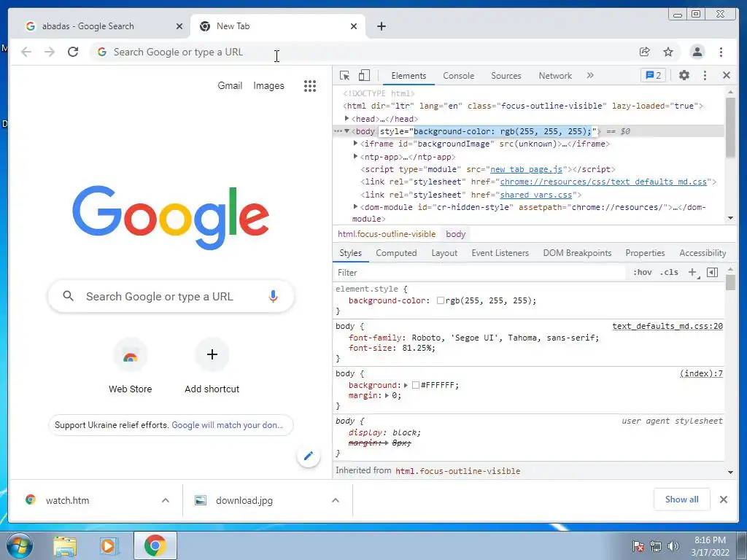Open the Google apps grid
This screenshot has width=747, height=560.
pyautogui.click(x=310, y=86)
